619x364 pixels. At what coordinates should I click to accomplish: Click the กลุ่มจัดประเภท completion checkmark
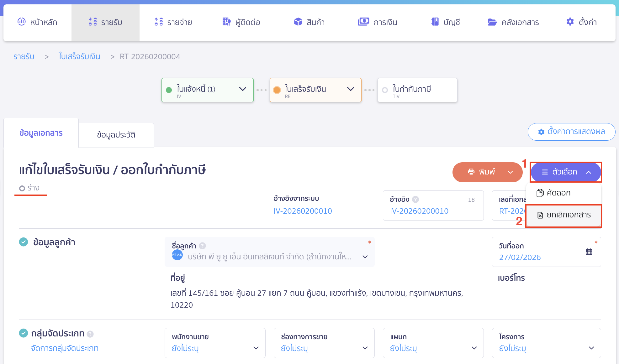24,333
